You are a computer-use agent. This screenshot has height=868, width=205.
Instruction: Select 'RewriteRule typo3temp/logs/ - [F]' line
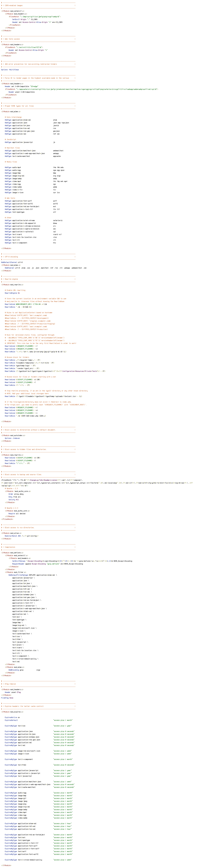(20, 366)
